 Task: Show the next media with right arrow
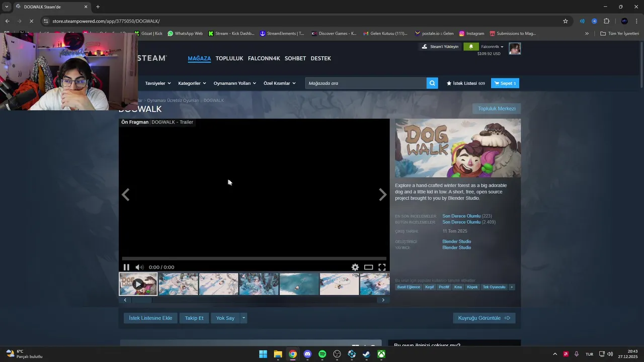(x=382, y=195)
